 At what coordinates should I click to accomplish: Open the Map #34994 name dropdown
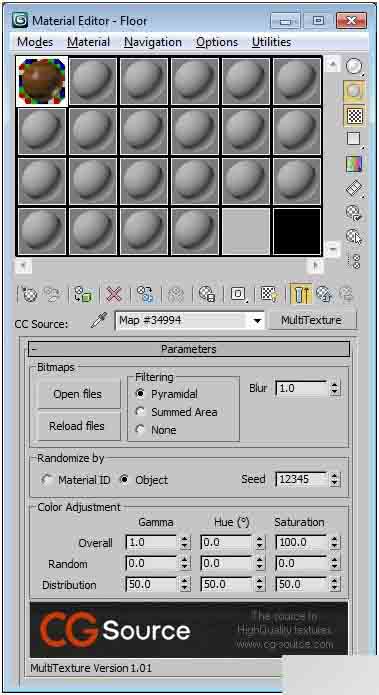coord(258,320)
